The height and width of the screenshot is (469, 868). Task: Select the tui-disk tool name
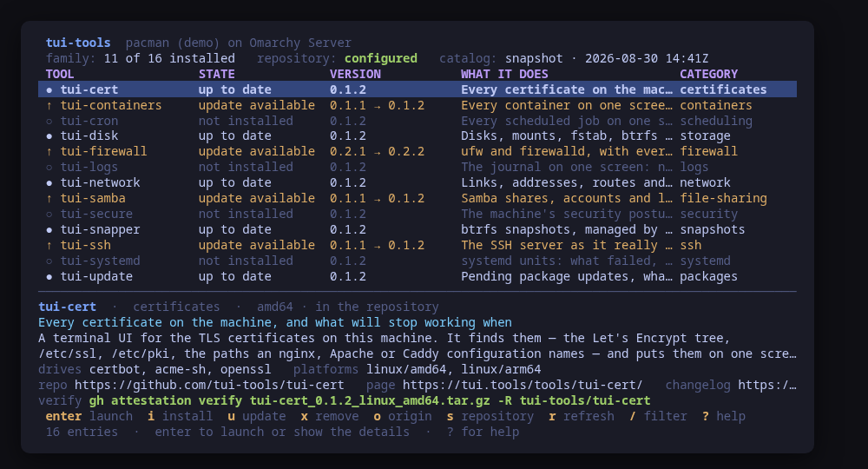[89, 136]
